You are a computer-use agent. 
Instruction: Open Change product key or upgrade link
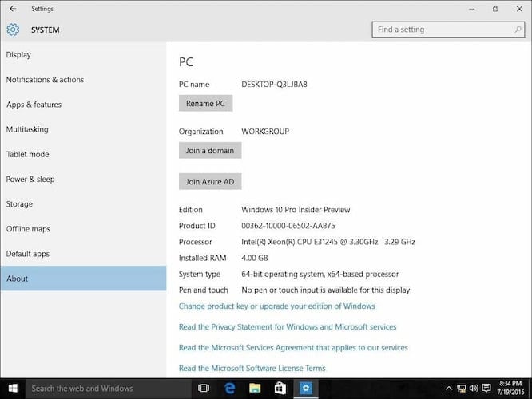[x=277, y=306]
